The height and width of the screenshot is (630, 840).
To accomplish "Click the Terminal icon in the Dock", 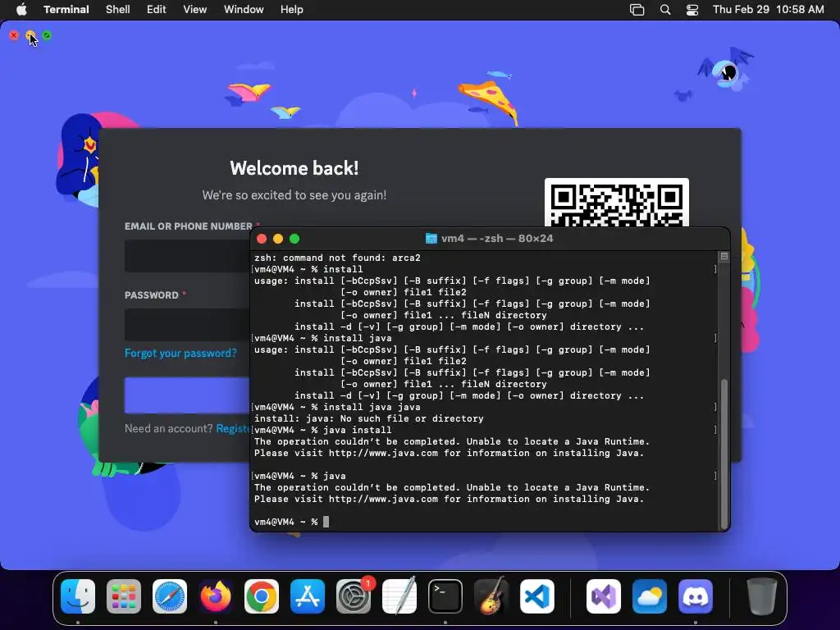I will (x=445, y=596).
